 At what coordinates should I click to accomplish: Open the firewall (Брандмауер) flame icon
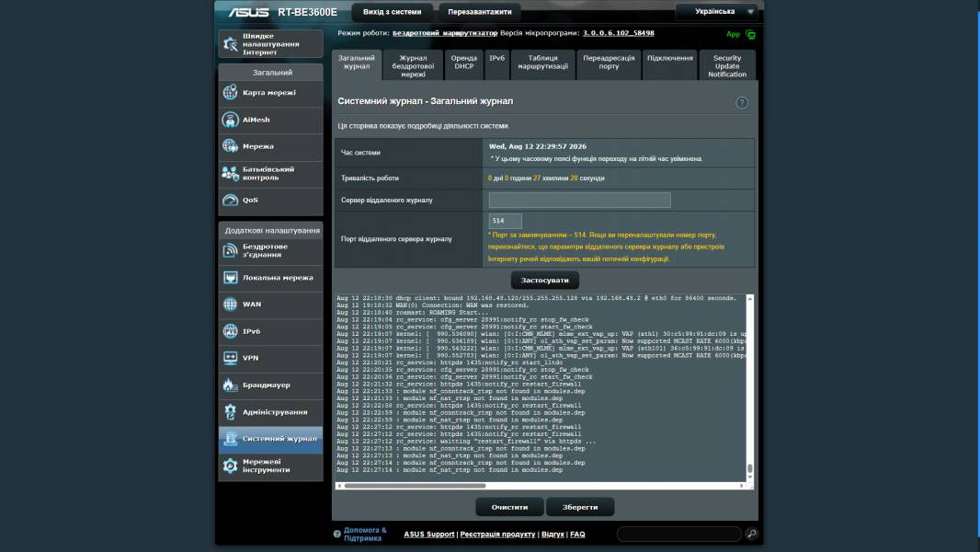(230, 385)
